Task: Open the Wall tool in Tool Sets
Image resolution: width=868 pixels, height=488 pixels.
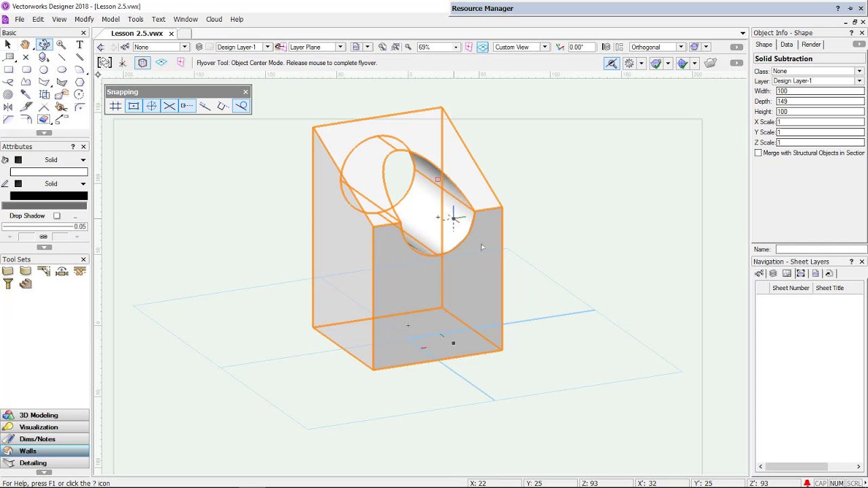Action: 8,271
